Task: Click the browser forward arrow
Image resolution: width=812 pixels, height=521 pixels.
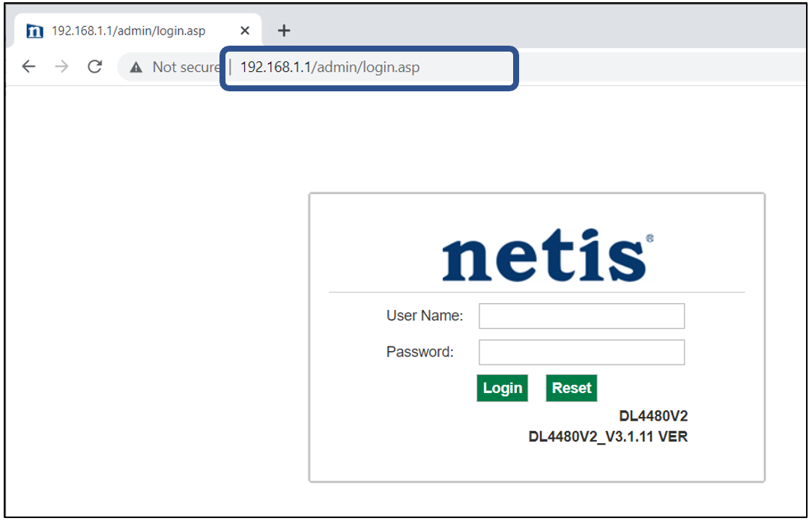Action: pyautogui.click(x=61, y=67)
